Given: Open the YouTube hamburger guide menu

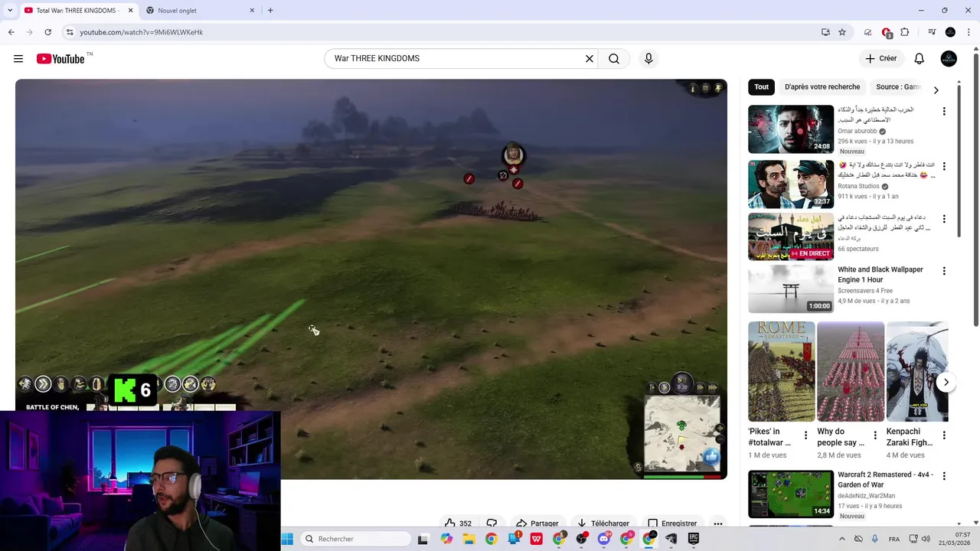Looking at the screenshot, I should tap(18, 59).
